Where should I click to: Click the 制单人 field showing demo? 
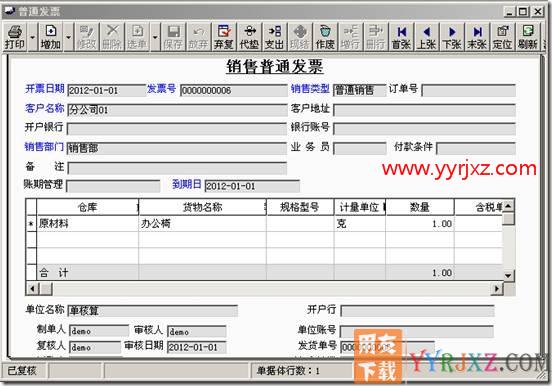99,331
